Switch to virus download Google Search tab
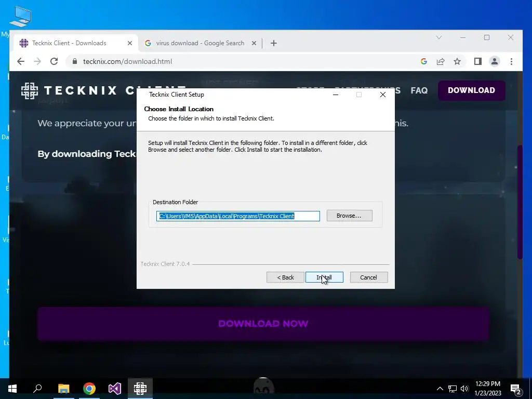This screenshot has height=399, width=532. (x=200, y=43)
